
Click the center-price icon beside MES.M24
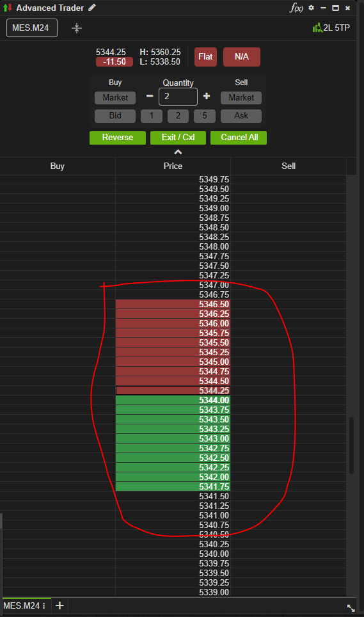(77, 28)
